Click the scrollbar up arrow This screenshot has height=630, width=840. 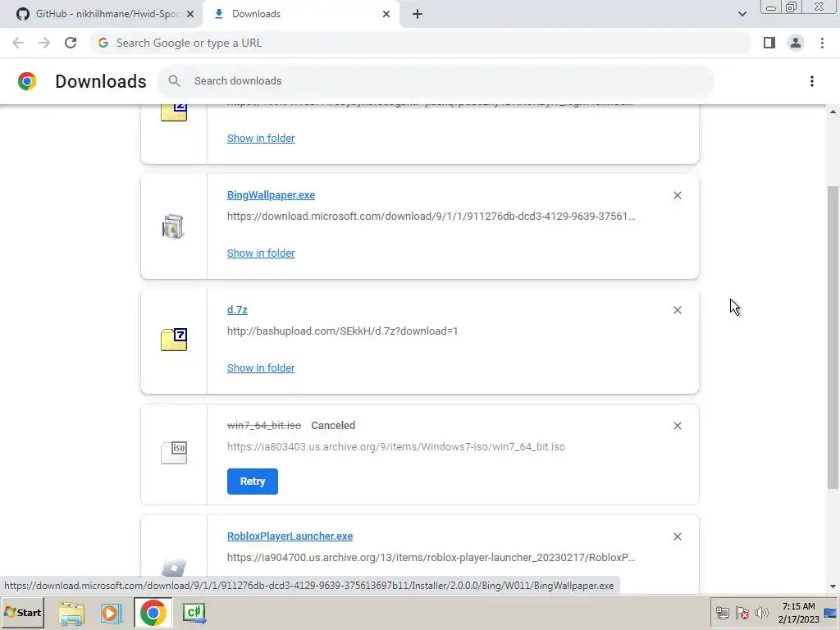click(x=833, y=112)
